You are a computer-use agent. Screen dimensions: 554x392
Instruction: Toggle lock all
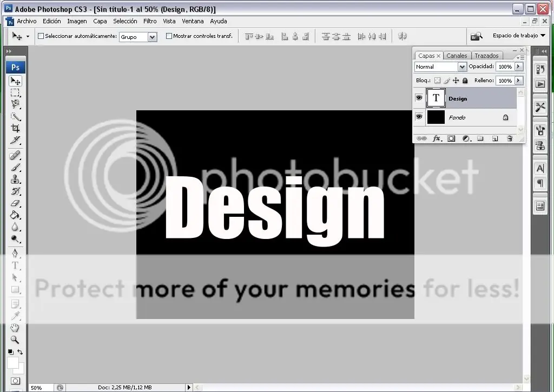point(465,81)
